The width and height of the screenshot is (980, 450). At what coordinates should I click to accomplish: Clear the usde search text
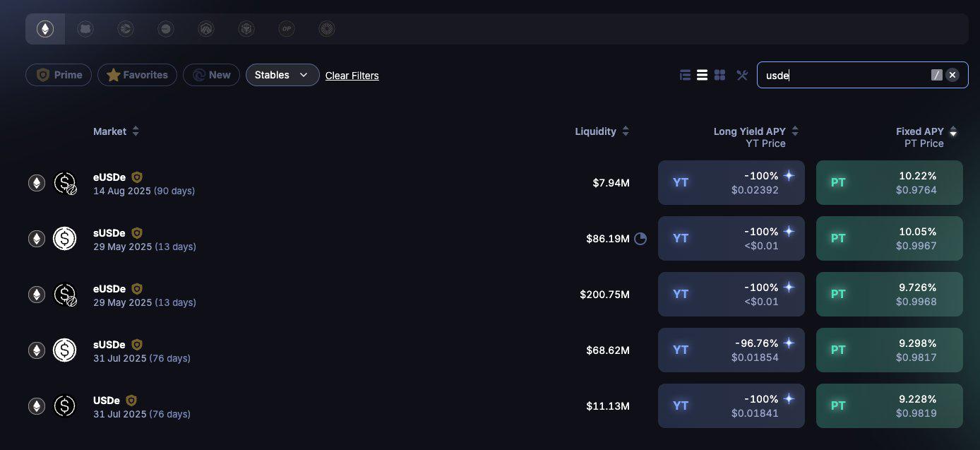point(952,75)
